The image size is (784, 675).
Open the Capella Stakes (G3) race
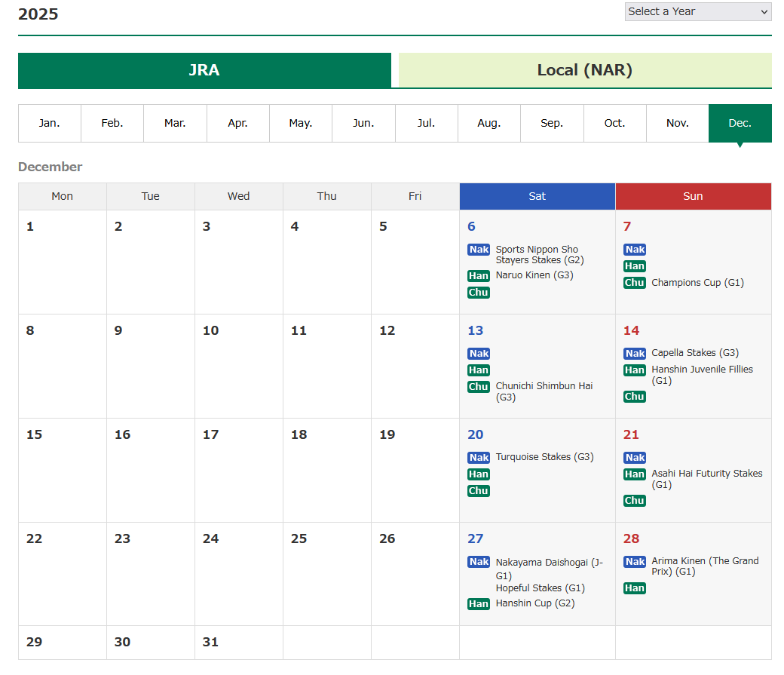(x=695, y=353)
